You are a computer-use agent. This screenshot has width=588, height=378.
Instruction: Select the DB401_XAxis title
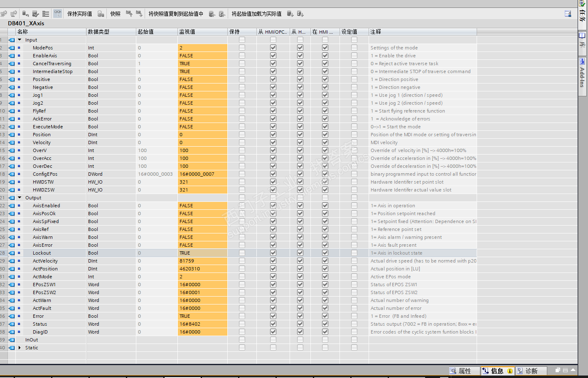26,23
